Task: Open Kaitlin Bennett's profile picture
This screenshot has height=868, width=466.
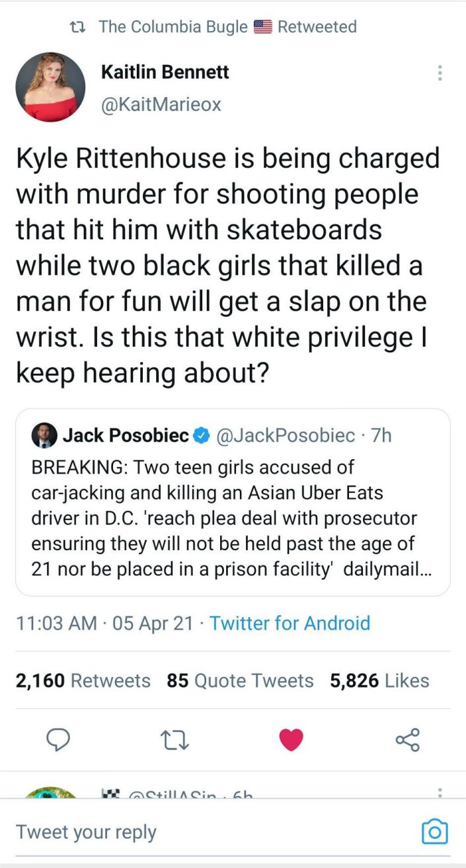Action: (50, 87)
